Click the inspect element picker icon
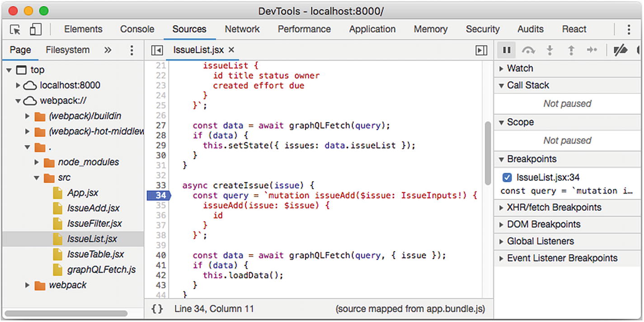The width and height of the screenshot is (644, 322). pos(15,29)
